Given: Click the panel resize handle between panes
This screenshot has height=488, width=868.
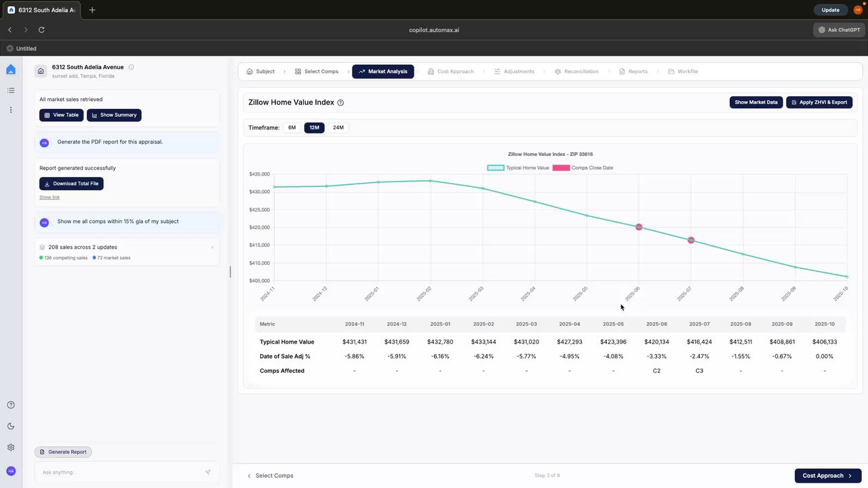Looking at the screenshot, I should 230,272.
